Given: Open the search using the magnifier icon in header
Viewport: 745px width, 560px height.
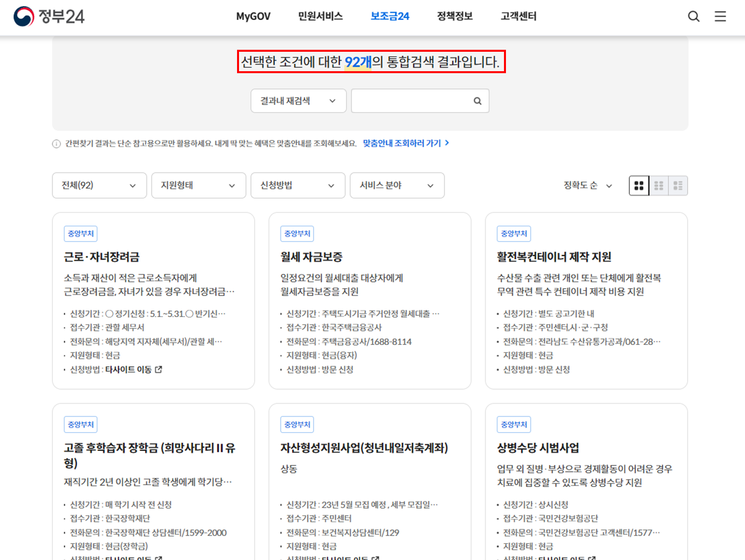Looking at the screenshot, I should point(694,16).
